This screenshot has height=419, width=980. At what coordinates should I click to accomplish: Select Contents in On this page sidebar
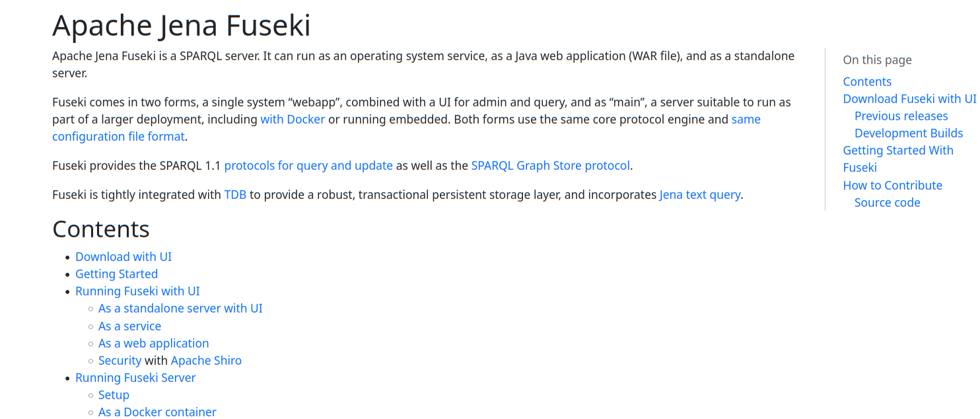(x=867, y=82)
